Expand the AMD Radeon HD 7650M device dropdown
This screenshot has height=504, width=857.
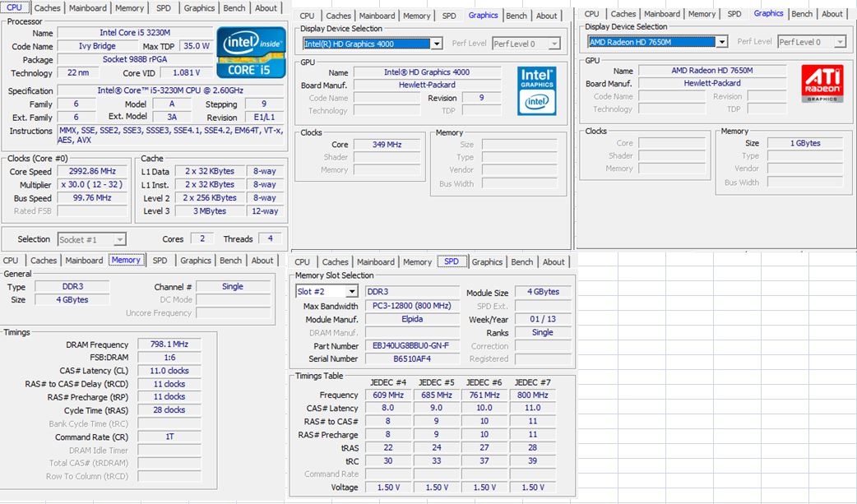[721, 42]
